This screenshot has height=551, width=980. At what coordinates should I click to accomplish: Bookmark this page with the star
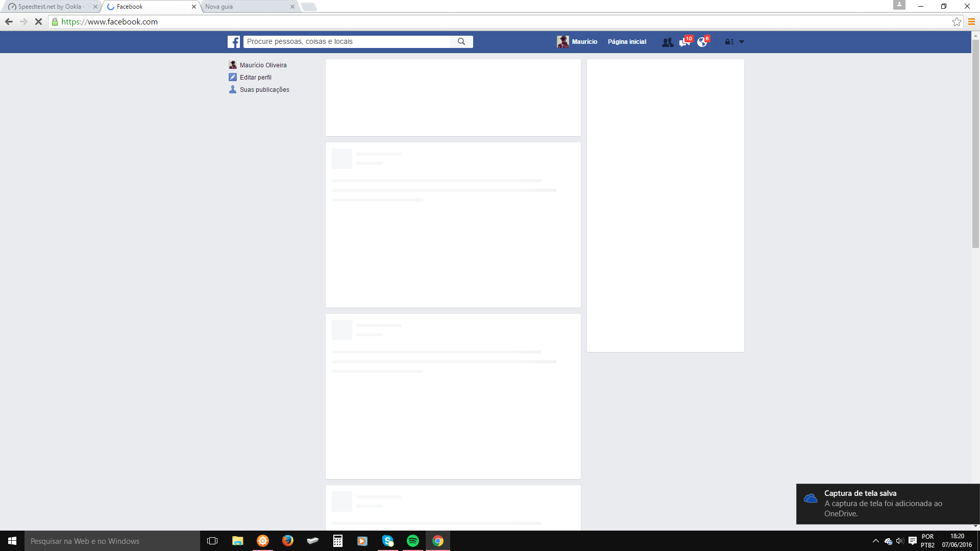point(957,21)
